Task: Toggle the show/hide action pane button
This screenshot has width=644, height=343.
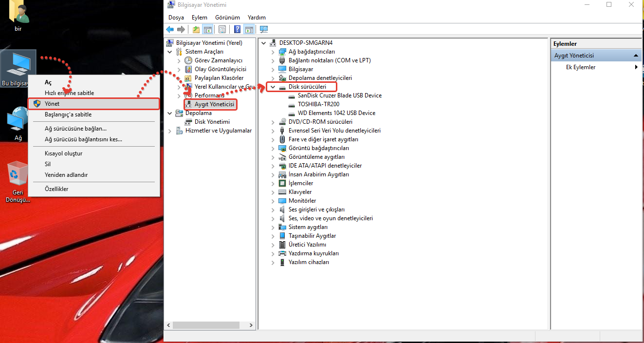Action: [x=249, y=29]
